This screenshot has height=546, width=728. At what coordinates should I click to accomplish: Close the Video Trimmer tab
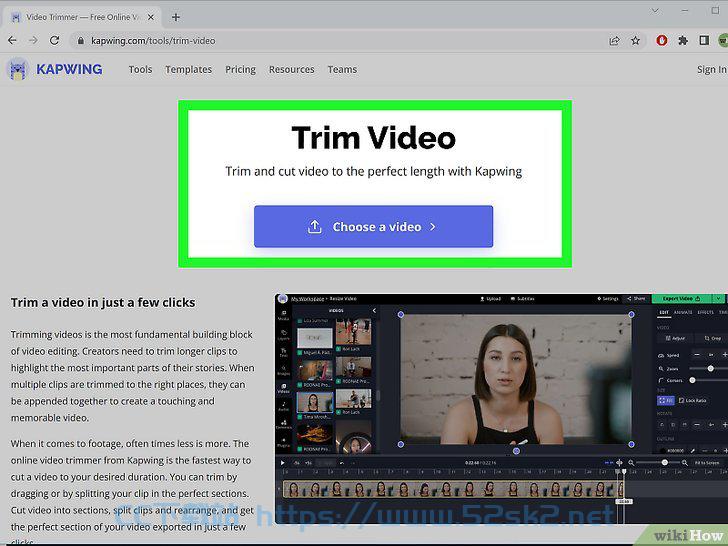pos(151,17)
